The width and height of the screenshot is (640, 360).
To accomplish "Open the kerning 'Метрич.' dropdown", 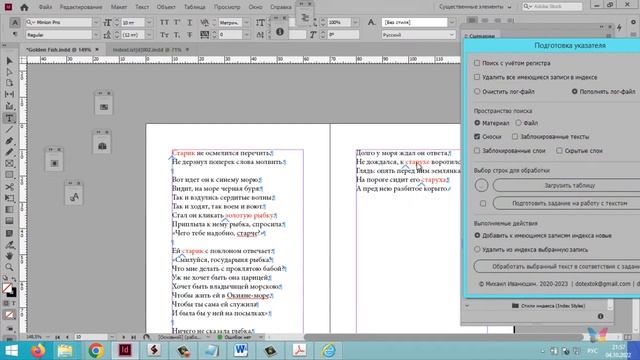I will 246,22.
